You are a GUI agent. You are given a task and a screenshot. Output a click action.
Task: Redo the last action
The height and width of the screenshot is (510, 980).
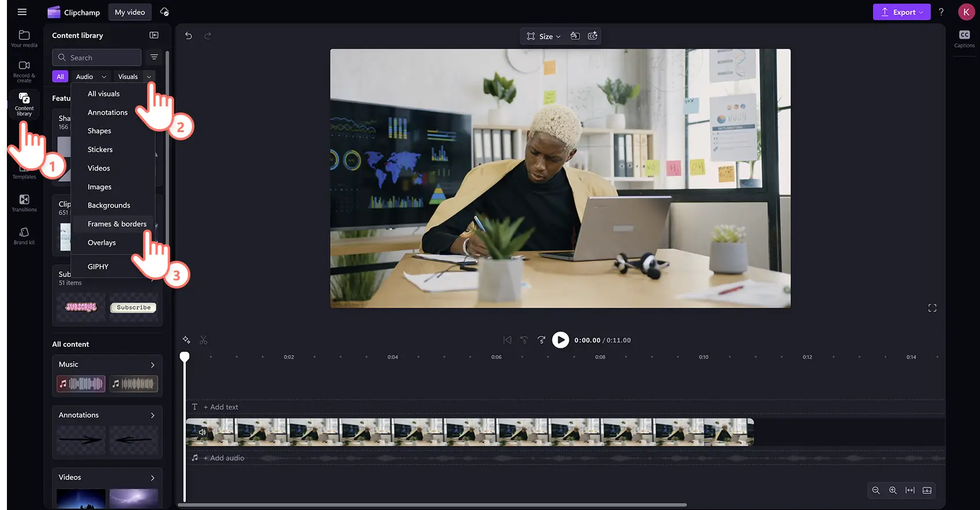coord(208,36)
